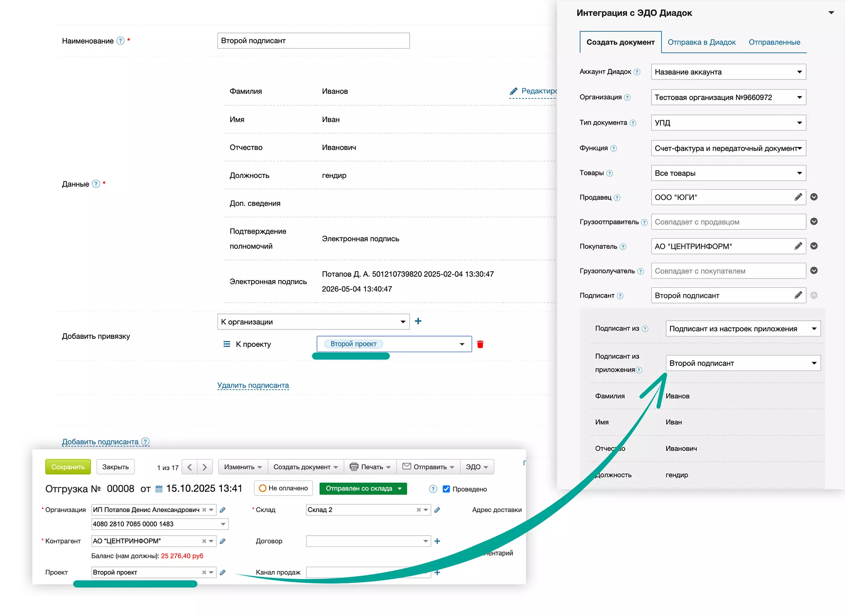Image resolution: width=845 pixels, height=616 pixels.
Task: Click the pencil icon in Продавец field
Action: [798, 197]
